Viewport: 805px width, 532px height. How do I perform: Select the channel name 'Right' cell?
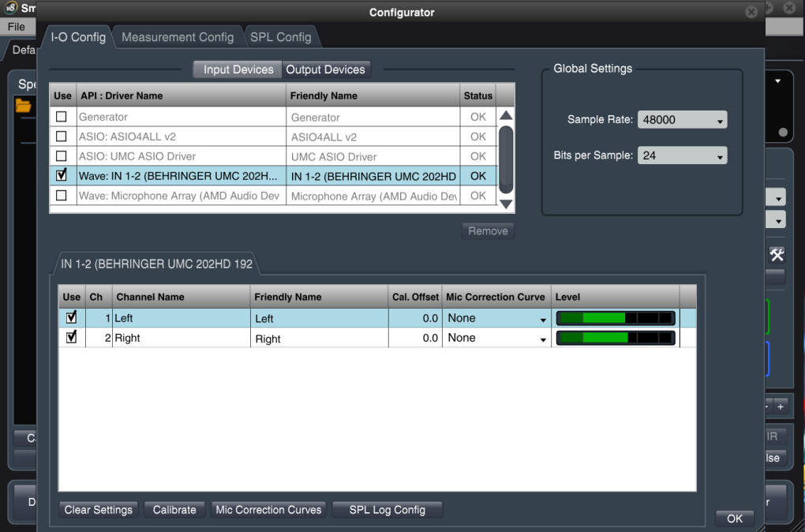tap(182, 338)
